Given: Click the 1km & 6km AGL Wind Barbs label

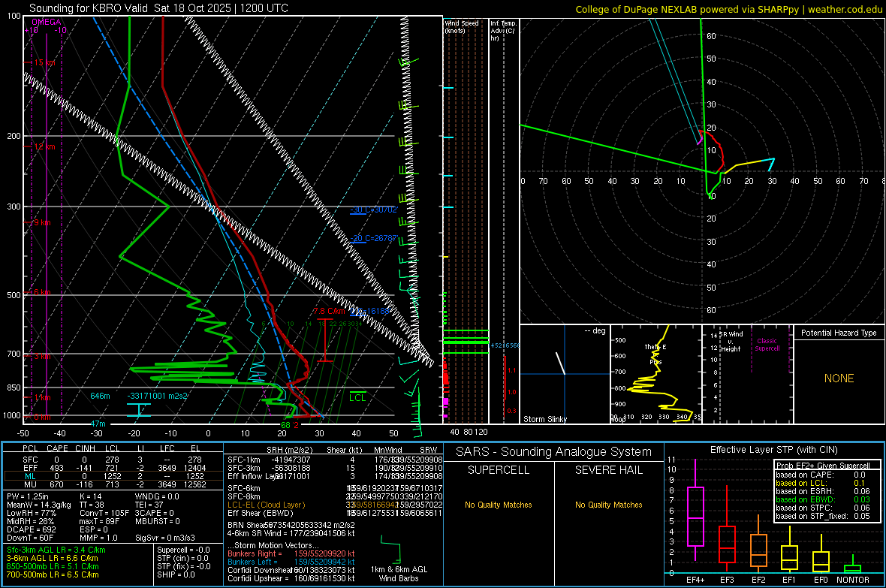Looking at the screenshot, I should (x=399, y=574).
